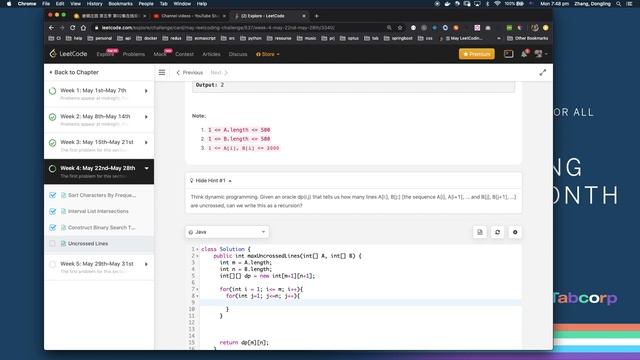640x360 pixels.
Task: Open the user avatar menu
Action: 540,54
